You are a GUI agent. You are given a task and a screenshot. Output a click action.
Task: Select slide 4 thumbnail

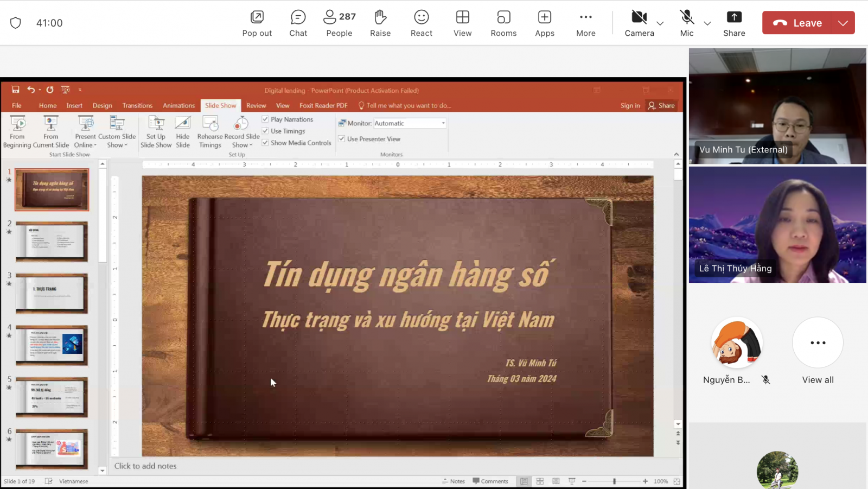[52, 345]
